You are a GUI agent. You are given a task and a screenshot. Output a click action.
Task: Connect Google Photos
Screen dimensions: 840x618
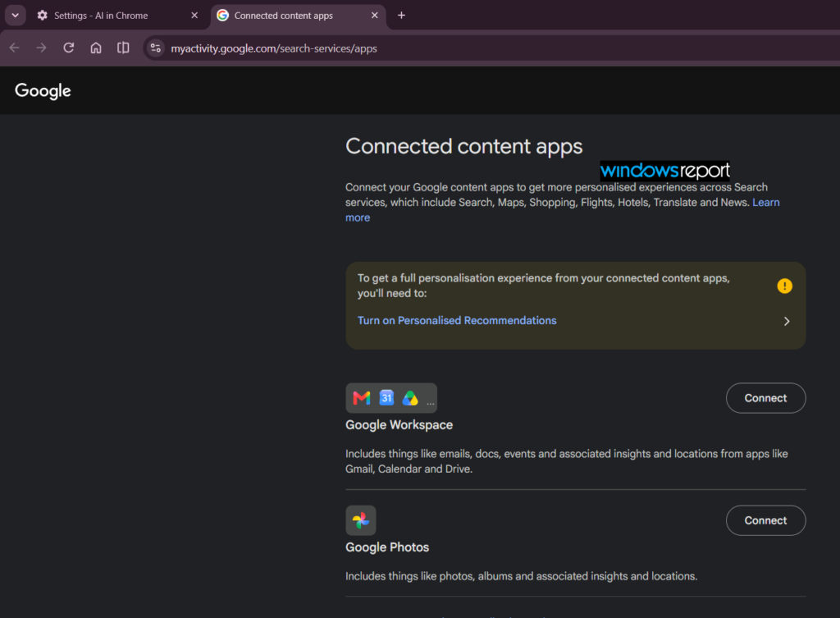[765, 520]
